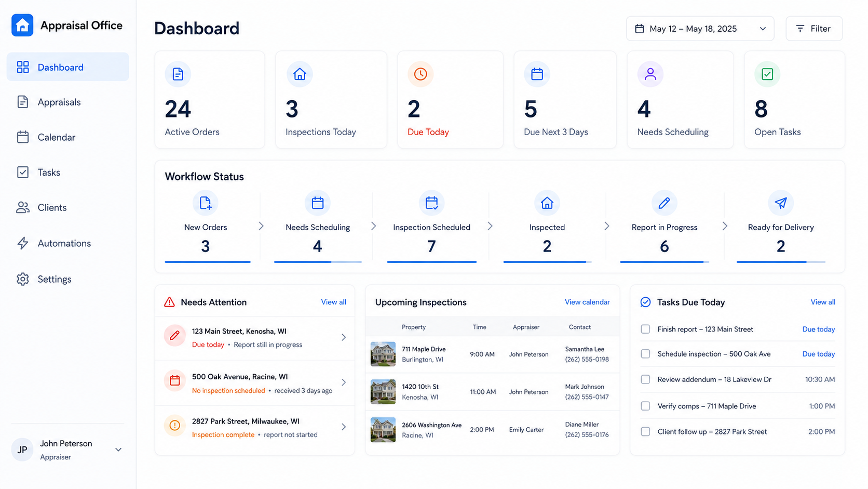Viewport: 868px width, 489px height.
Task: Click the alert icon for 2827 Park Street
Action: click(175, 426)
